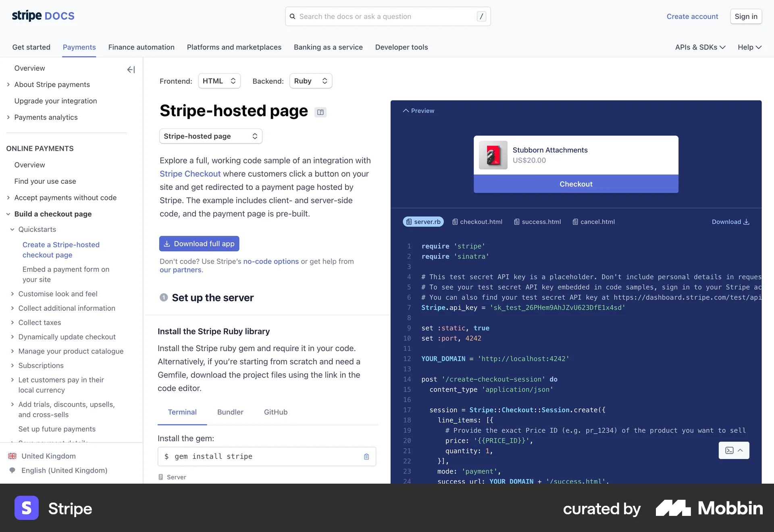Image resolution: width=774 pixels, height=532 pixels.
Task: Copy the gem install stripe command
Action: pos(366,456)
